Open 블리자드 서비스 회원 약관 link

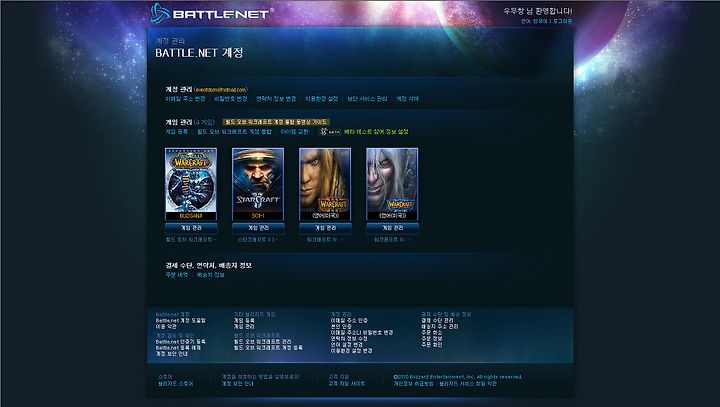[468, 384]
